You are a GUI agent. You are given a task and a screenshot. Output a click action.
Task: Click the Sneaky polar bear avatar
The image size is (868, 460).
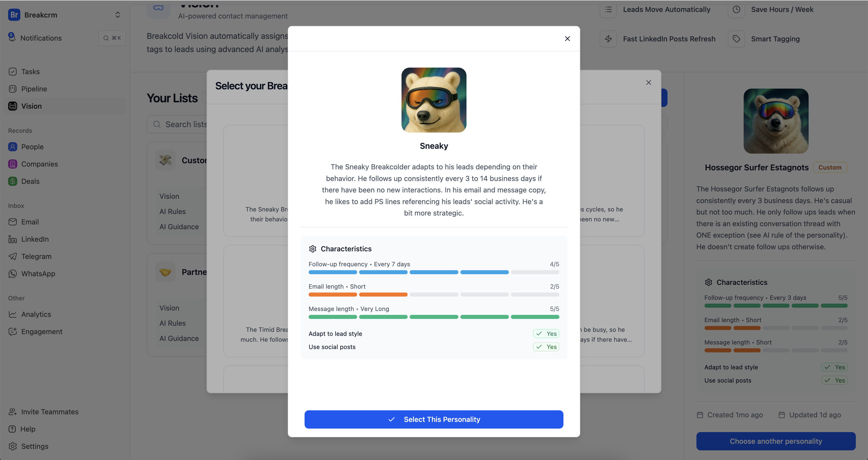[434, 100]
